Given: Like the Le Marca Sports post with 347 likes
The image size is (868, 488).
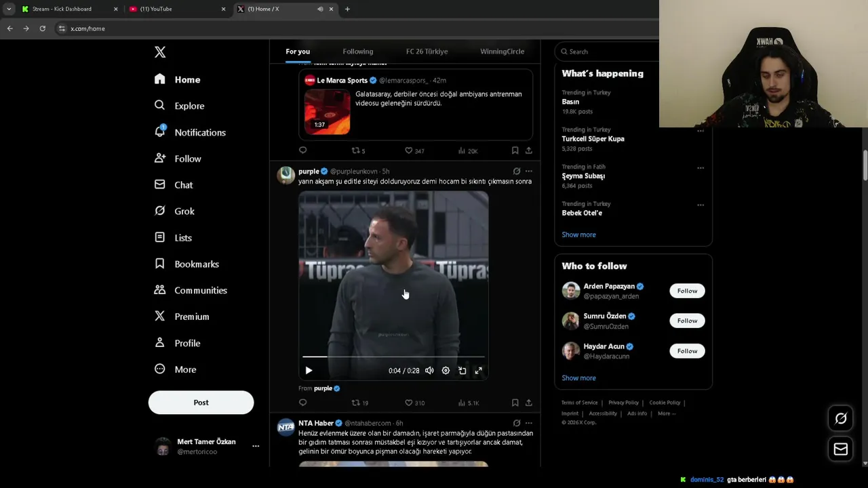Looking at the screenshot, I should click(x=414, y=150).
